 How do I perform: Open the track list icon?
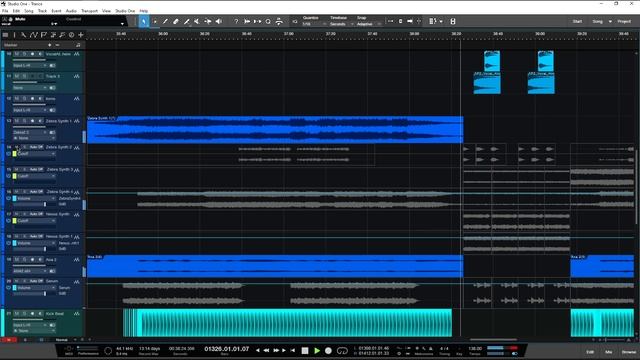5,35
